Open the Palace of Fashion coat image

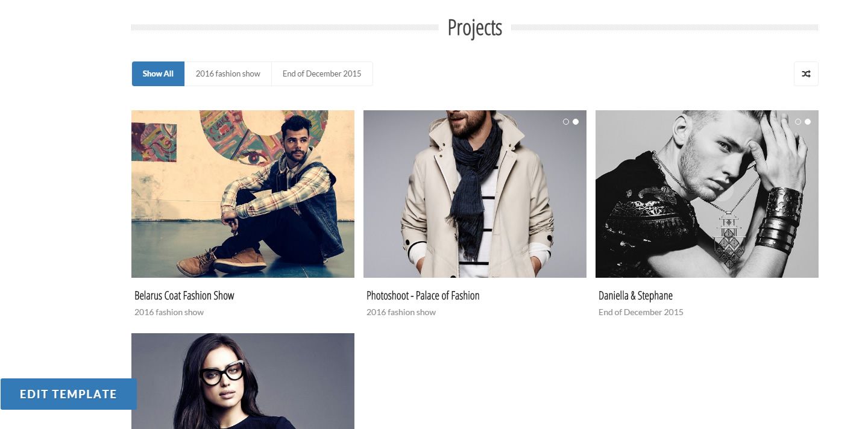click(474, 193)
